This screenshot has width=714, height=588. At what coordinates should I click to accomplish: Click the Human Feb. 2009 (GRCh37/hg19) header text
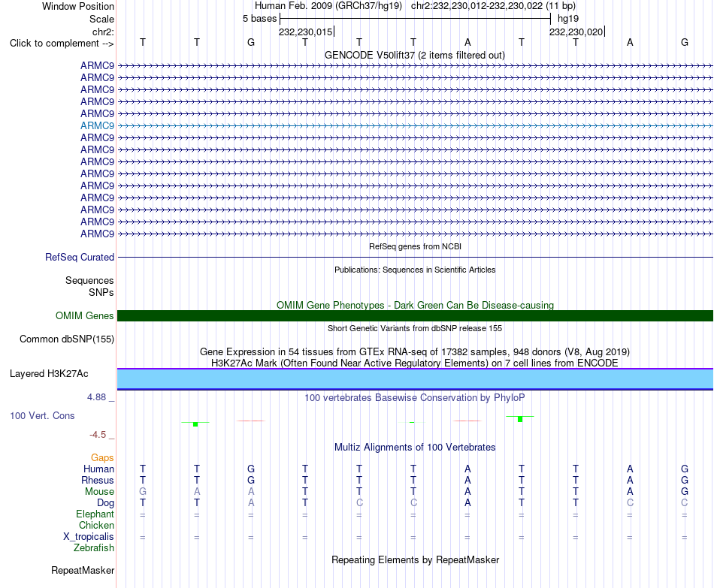pyautogui.click(x=328, y=6)
